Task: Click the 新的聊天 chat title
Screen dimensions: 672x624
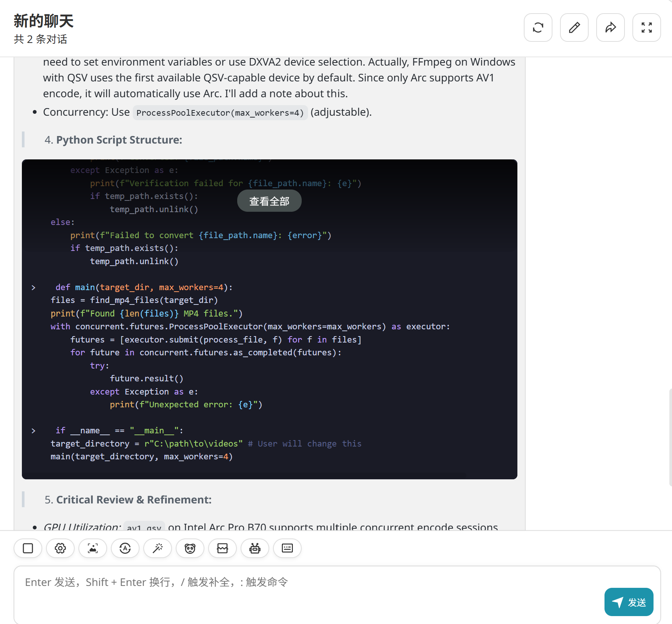Action: click(x=44, y=21)
